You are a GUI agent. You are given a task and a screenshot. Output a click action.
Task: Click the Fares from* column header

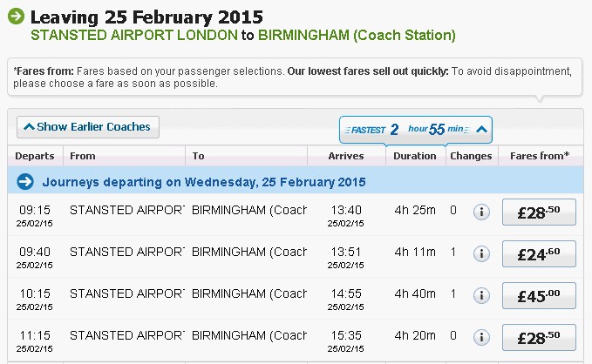540,156
